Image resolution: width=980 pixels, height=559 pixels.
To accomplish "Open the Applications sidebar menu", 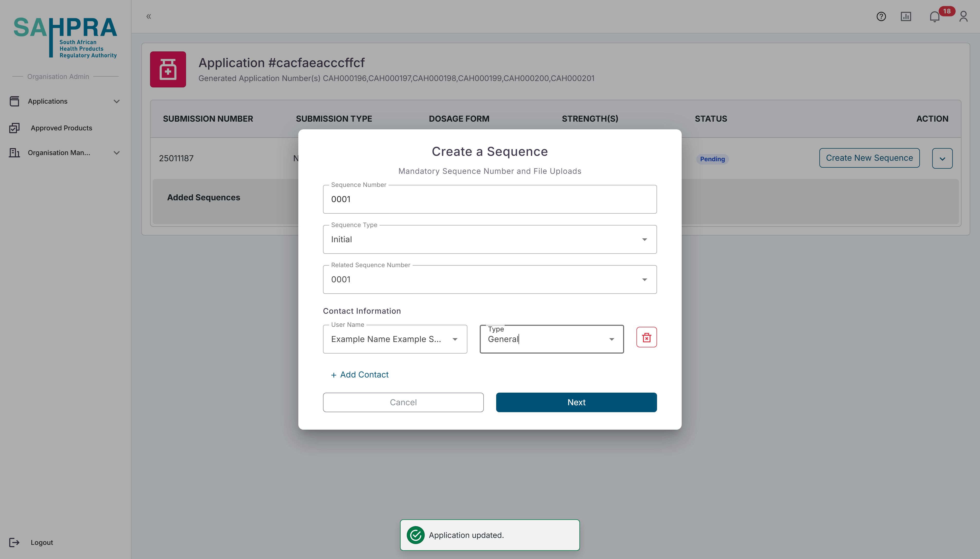I will point(65,101).
